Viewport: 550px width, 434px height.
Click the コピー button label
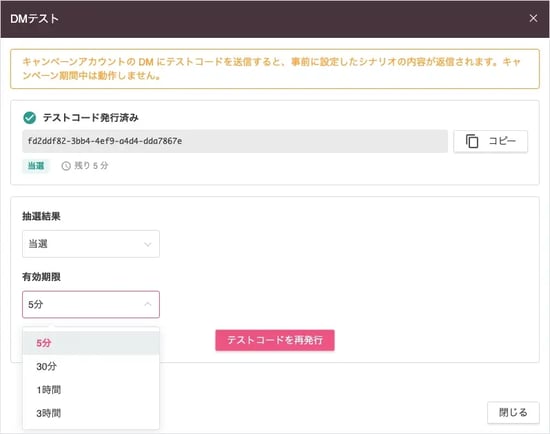coord(502,141)
